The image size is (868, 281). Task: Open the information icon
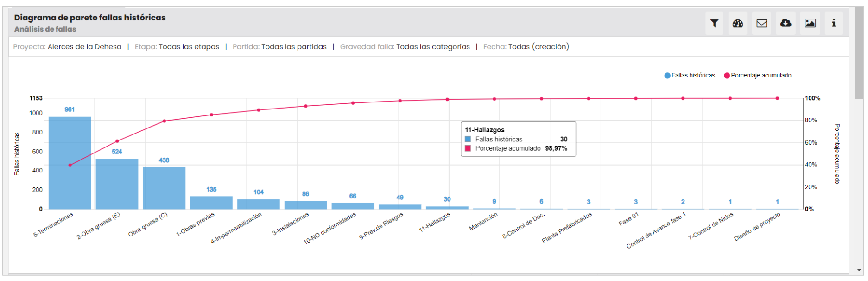click(x=834, y=23)
